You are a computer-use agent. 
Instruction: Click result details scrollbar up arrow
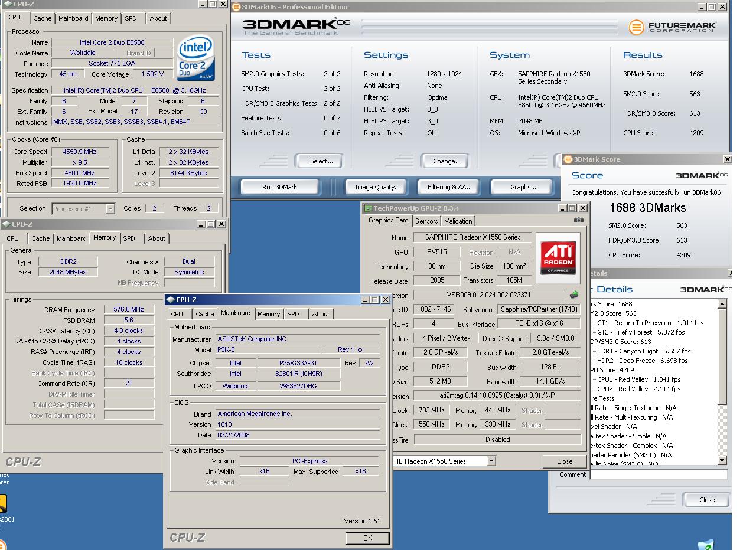pyautogui.click(x=722, y=304)
